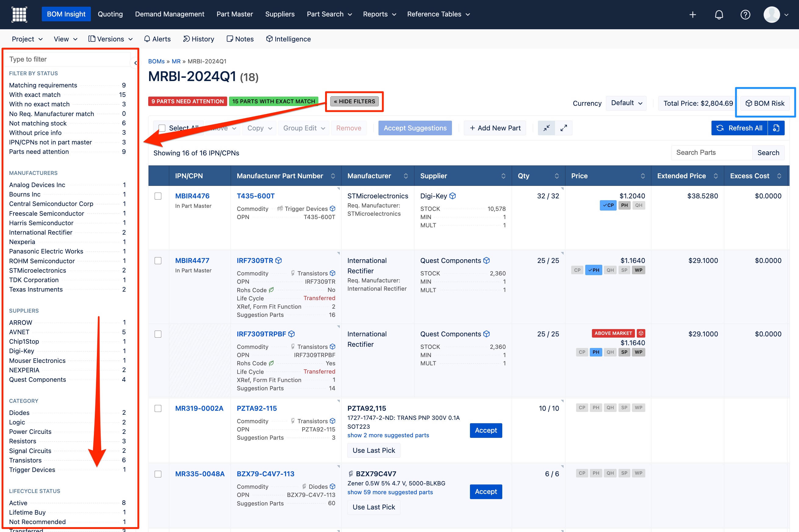799x532 pixels.
Task: Open the Group Edit dropdown
Action: click(303, 128)
